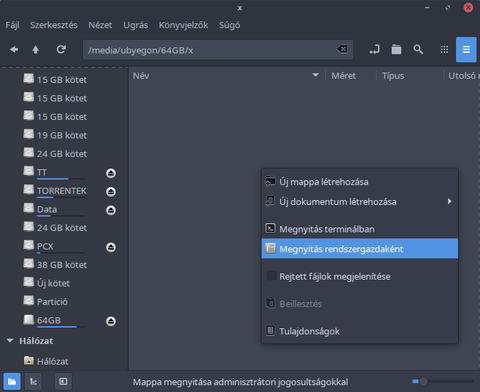Eject the 64GB drive
Viewport: 480px width, 392px height.
(x=111, y=321)
